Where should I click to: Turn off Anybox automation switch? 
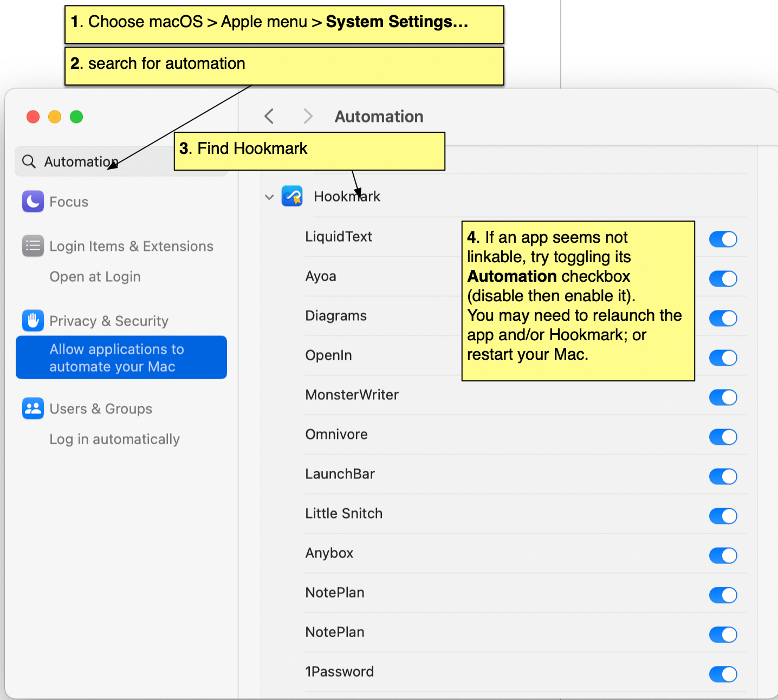[723, 555]
